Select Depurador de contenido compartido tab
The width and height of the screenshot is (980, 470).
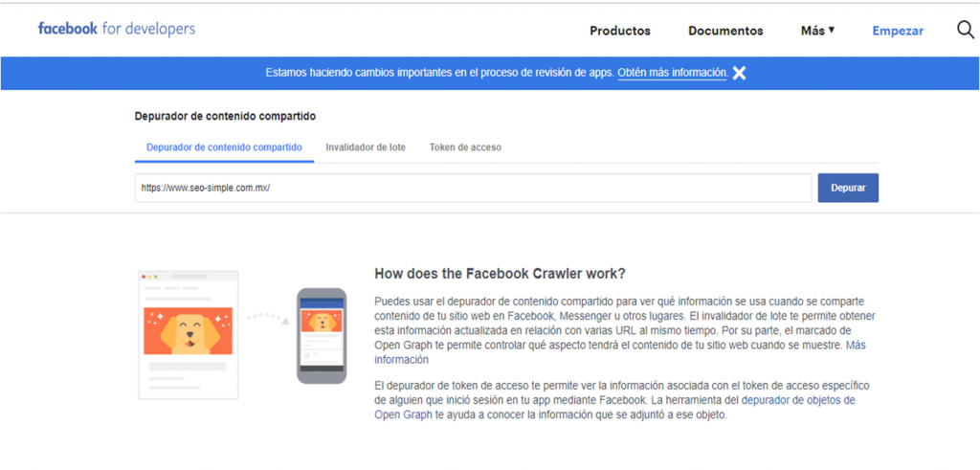click(x=224, y=147)
